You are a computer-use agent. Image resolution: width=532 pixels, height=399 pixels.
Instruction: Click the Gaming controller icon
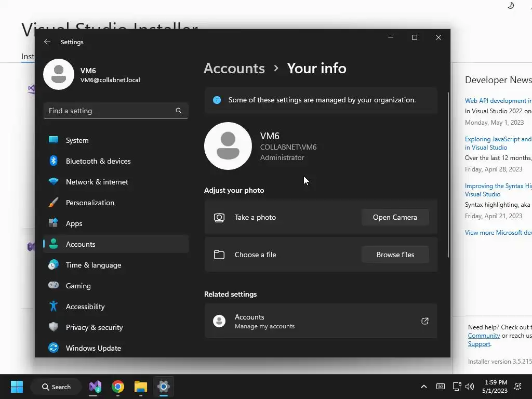(54, 285)
